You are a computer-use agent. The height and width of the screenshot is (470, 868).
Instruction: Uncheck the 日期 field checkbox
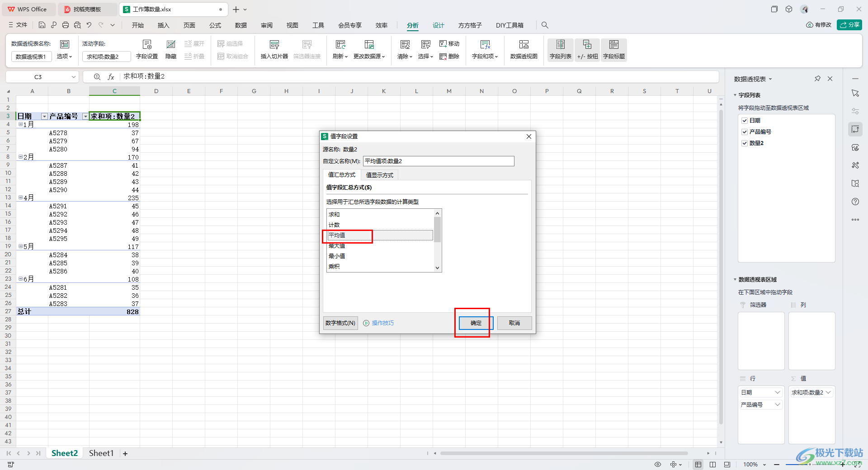pos(745,121)
